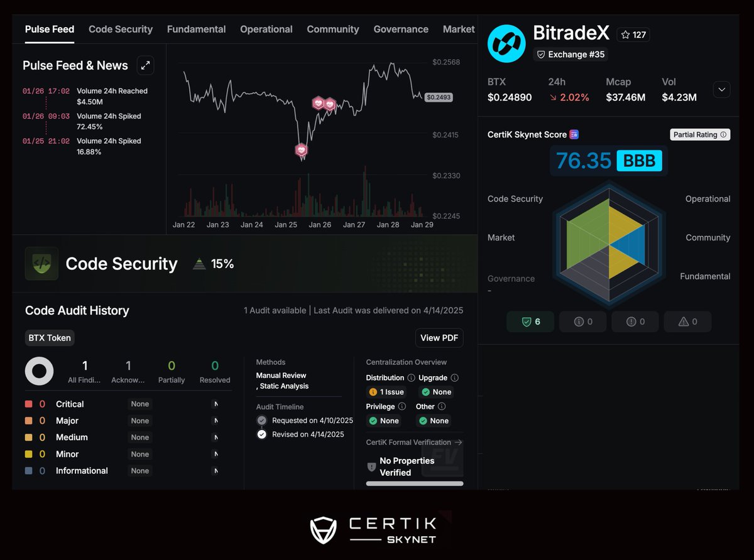
Task: Click Volume 24h Spiked 72.45% news item
Action: (82, 121)
